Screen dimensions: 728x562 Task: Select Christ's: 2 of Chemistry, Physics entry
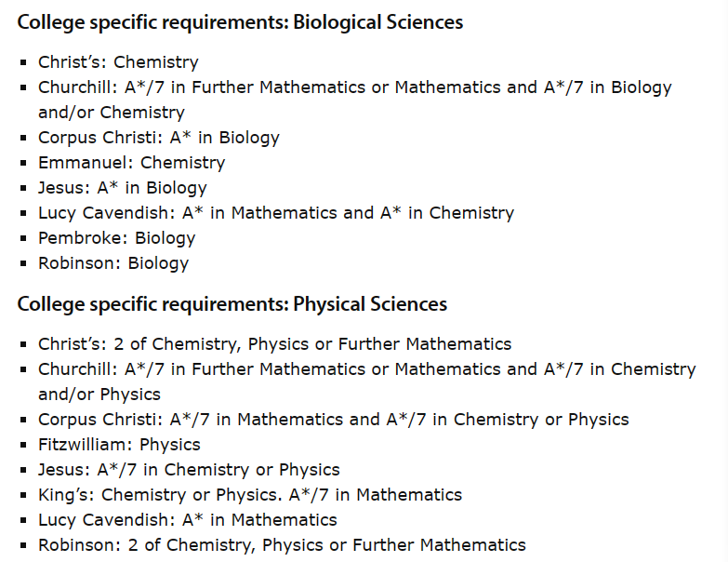point(275,344)
